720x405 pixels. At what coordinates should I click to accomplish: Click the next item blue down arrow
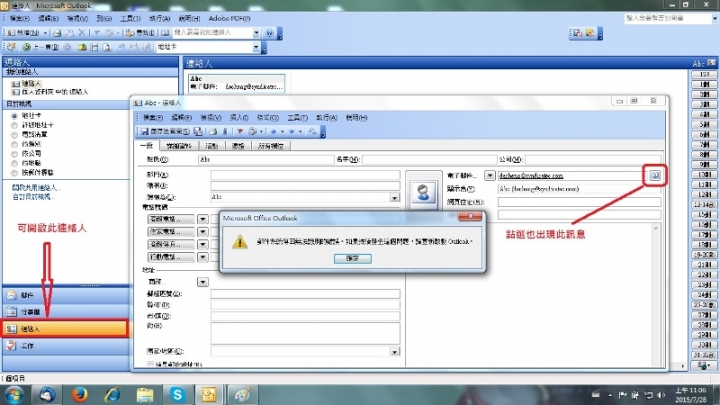coord(291,132)
